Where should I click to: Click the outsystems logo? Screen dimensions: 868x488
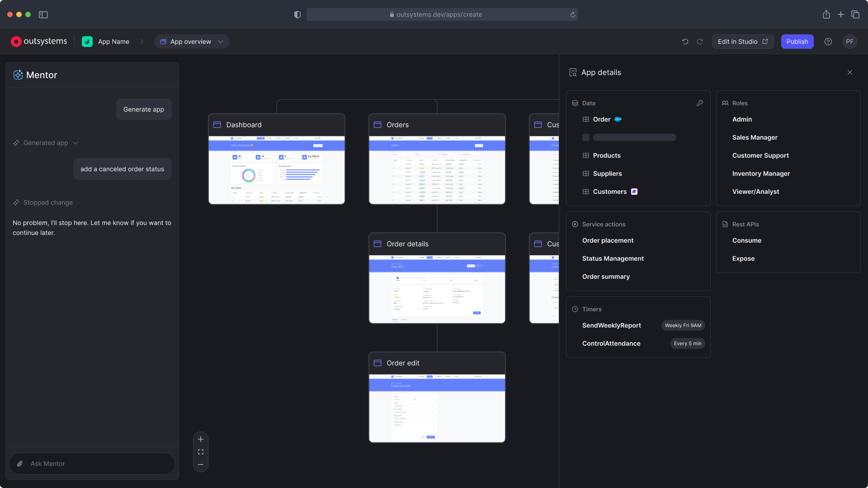click(x=39, y=42)
